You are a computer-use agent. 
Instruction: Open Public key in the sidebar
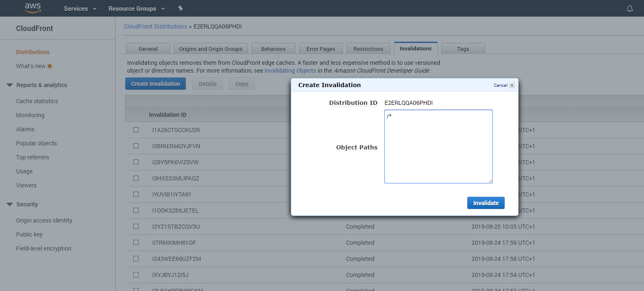click(x=29, y=234)
